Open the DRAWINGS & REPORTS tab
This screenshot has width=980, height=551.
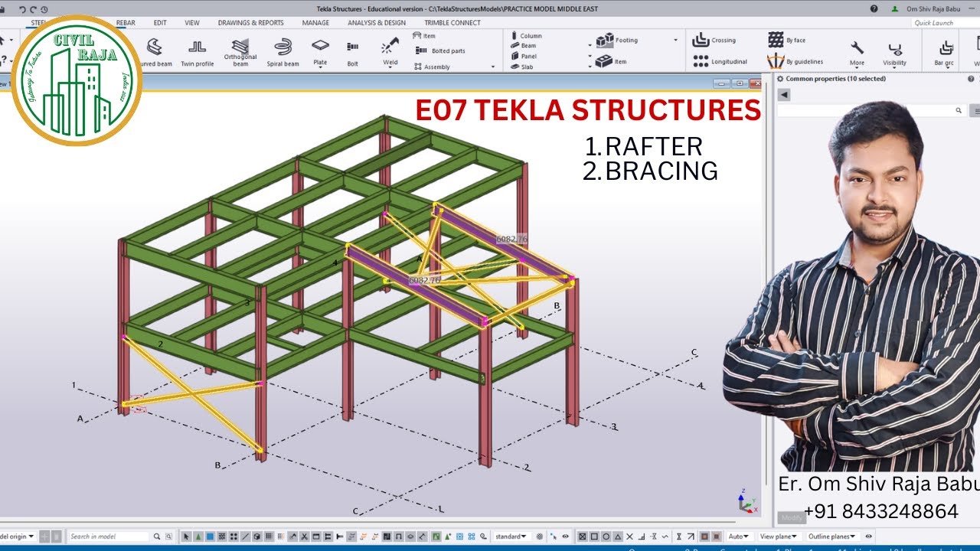250,23
